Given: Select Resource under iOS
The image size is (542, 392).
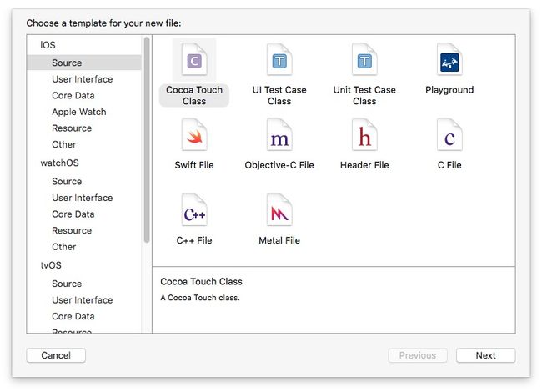Looking at the screenshot, I should 72,128.
